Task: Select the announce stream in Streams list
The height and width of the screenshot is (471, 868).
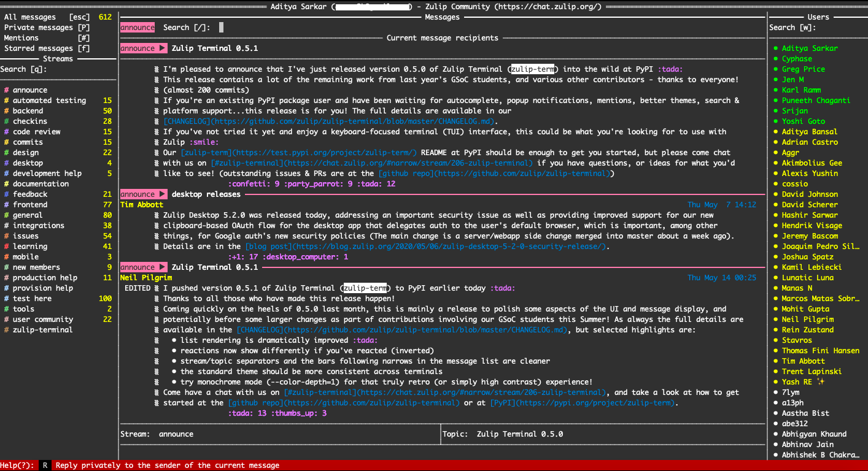Action: (x=58, y=90)
